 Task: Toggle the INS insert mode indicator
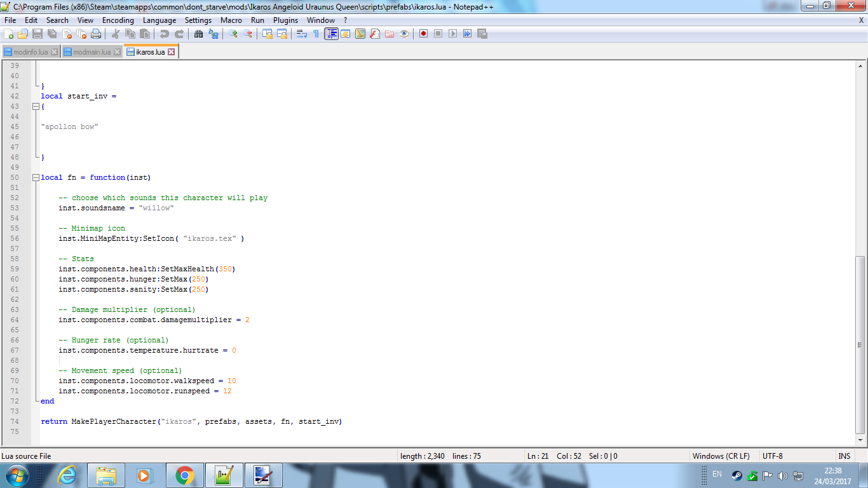pyautogui.click(x=844, y=456)
